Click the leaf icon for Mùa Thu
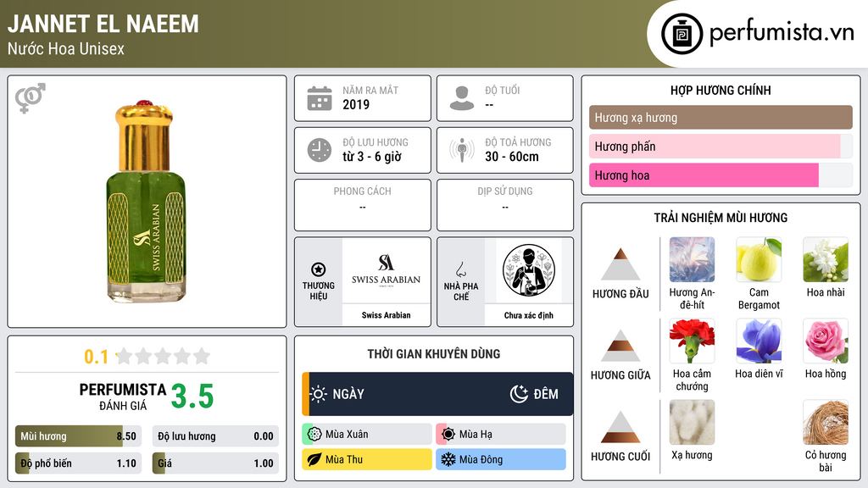The height and width of the screenshot is (488, 868). point(314,459)
